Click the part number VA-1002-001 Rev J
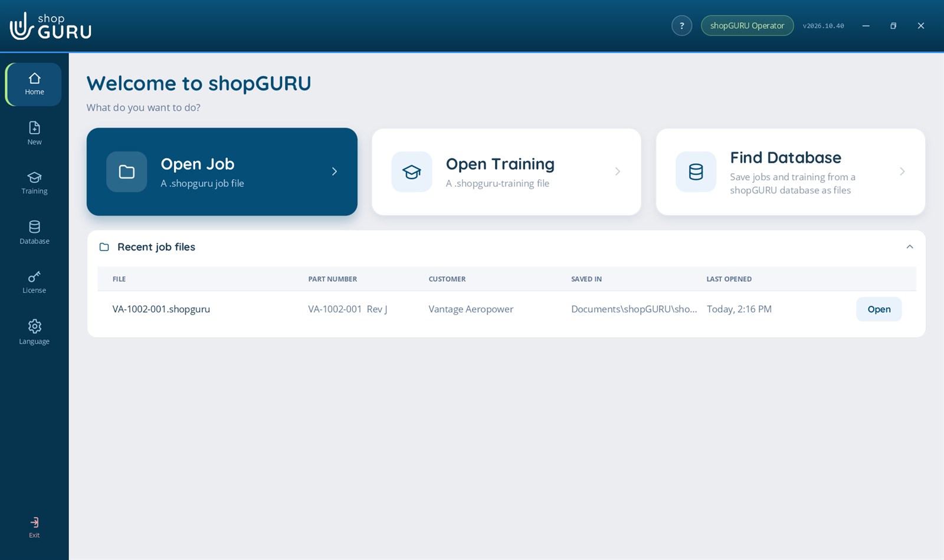 pos(348,309)
